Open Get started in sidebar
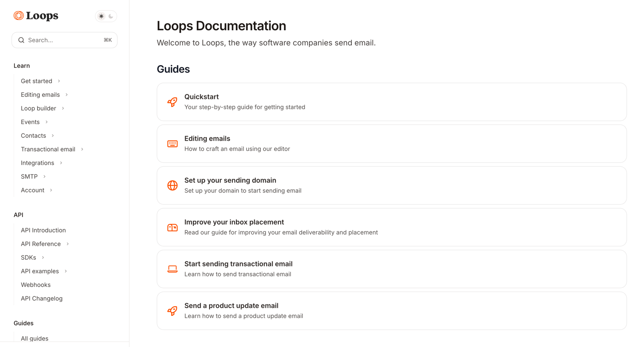The height and width of the screenshot is (347, 644). pos(37,81)
